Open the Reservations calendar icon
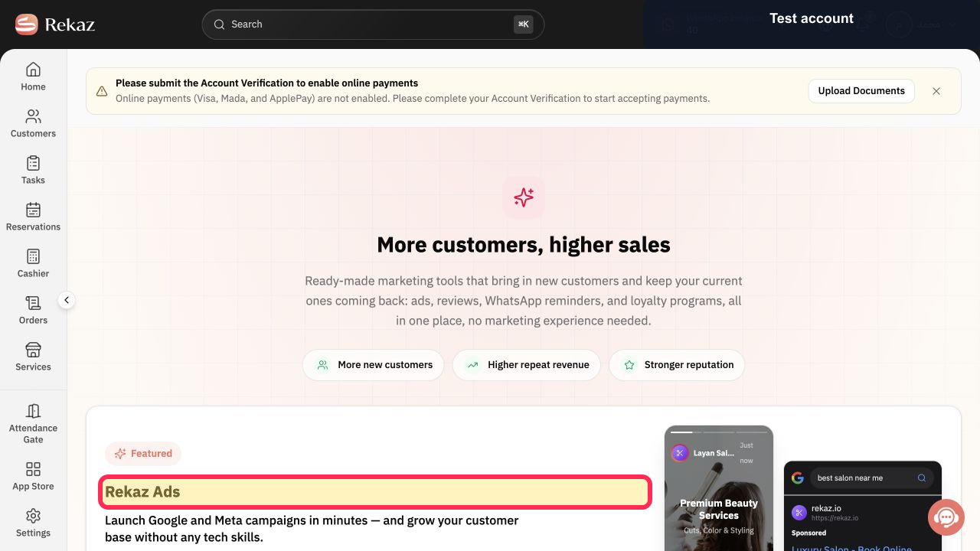The height and width of the screenshot is (551, 980). click(x=33, y=210)
